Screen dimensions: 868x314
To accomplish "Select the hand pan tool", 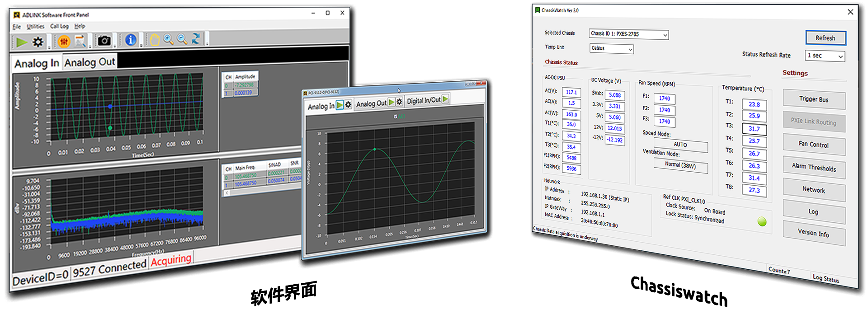I will tap(155, 40).
